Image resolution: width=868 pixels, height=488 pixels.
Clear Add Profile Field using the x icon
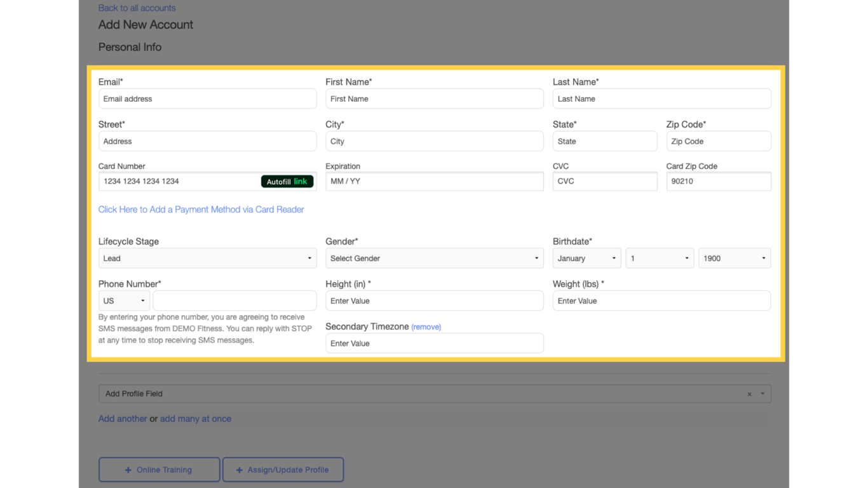point(749,393)
